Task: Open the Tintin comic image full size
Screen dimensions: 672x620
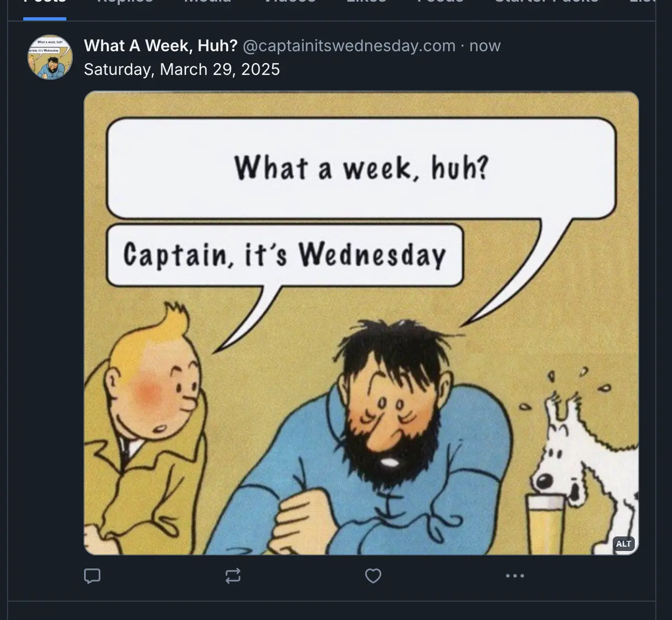Action: pyautogui.click(x=361, y=323)
